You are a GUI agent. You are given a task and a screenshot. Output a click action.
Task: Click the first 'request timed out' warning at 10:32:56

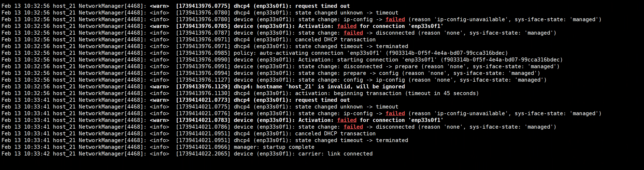click(x=322, y=6)
